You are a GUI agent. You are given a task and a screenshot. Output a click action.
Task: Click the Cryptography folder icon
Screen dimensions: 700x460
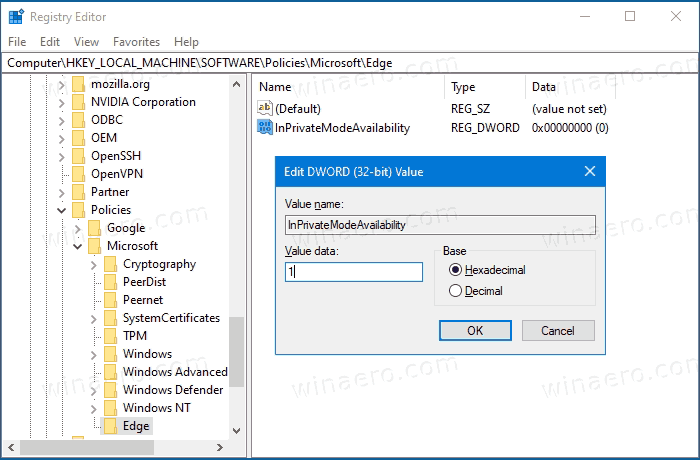[110, 264]
